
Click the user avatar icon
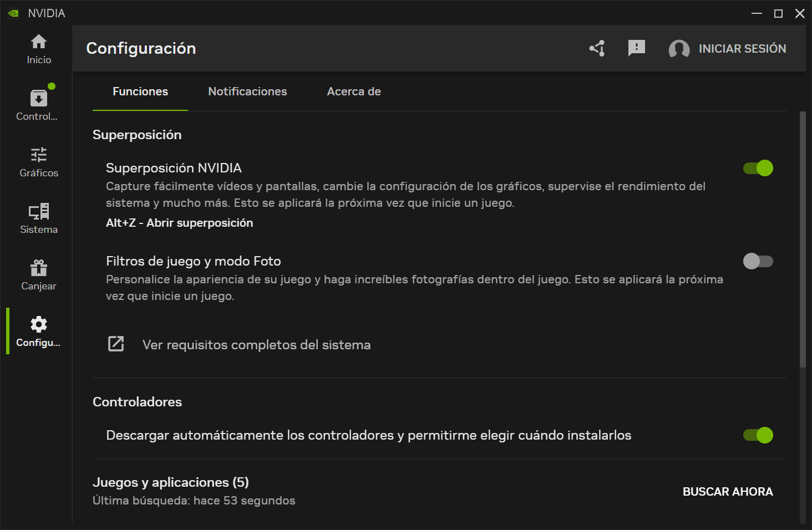coord(679,49)
